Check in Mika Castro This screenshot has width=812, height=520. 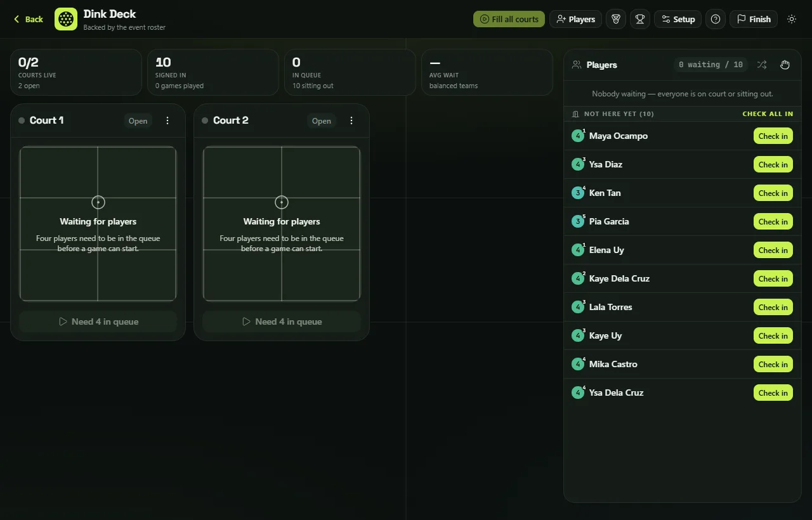point(773,364)
